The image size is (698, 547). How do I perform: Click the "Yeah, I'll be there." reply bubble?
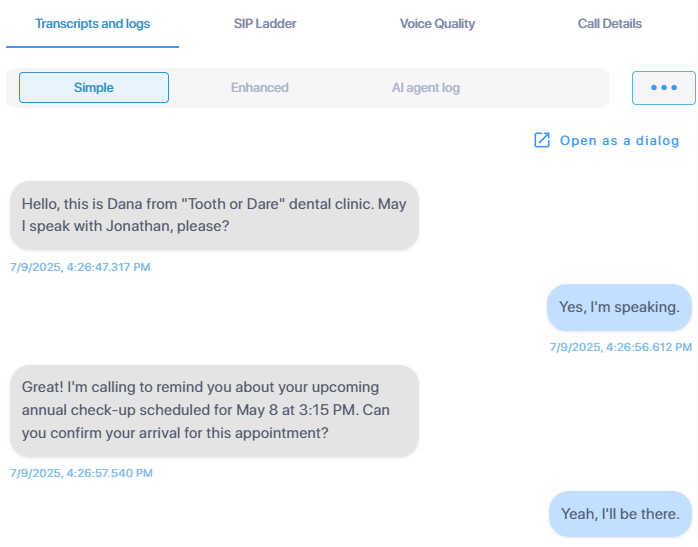tap(620, 514)
